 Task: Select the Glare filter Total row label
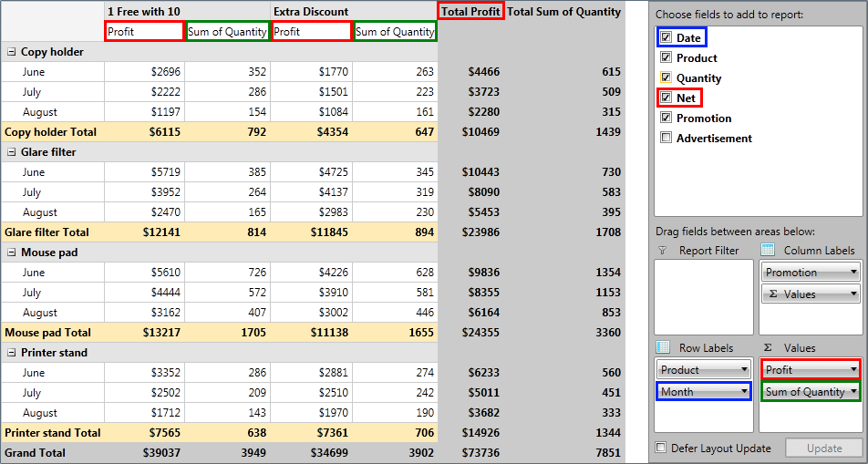46,232
